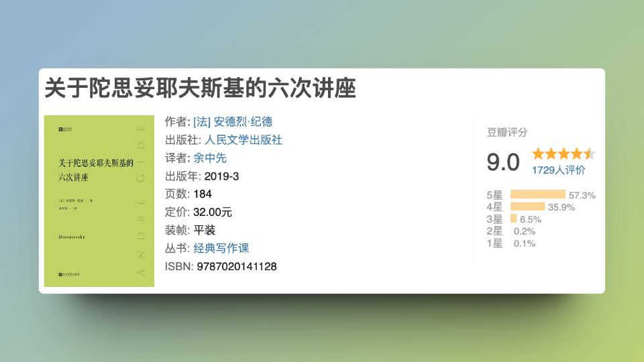Click the 豆瓣评分 heading

pos(507,132)
